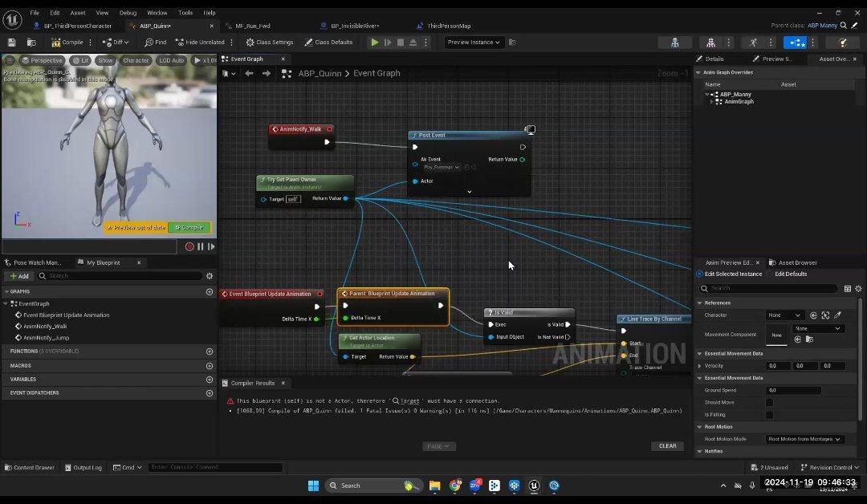
Task: Open the Debug menu
Action: (x=128, y=13)
